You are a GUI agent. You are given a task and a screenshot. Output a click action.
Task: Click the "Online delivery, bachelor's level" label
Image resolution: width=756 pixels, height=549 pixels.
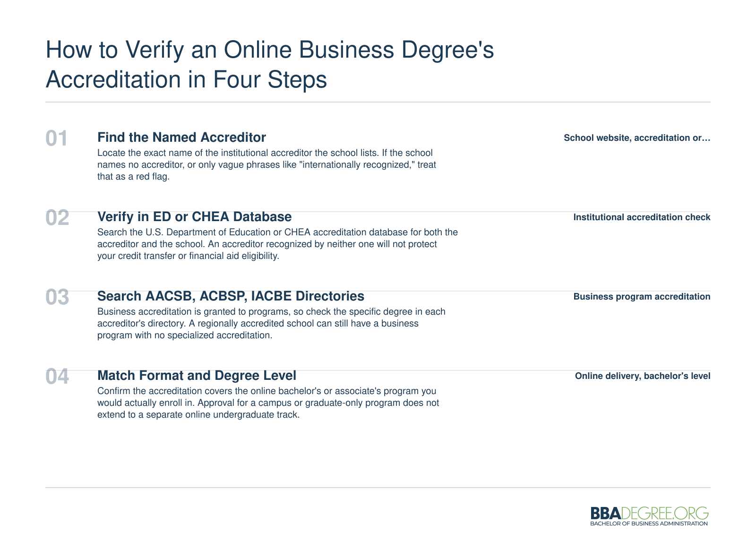click(x=643, y=376)
